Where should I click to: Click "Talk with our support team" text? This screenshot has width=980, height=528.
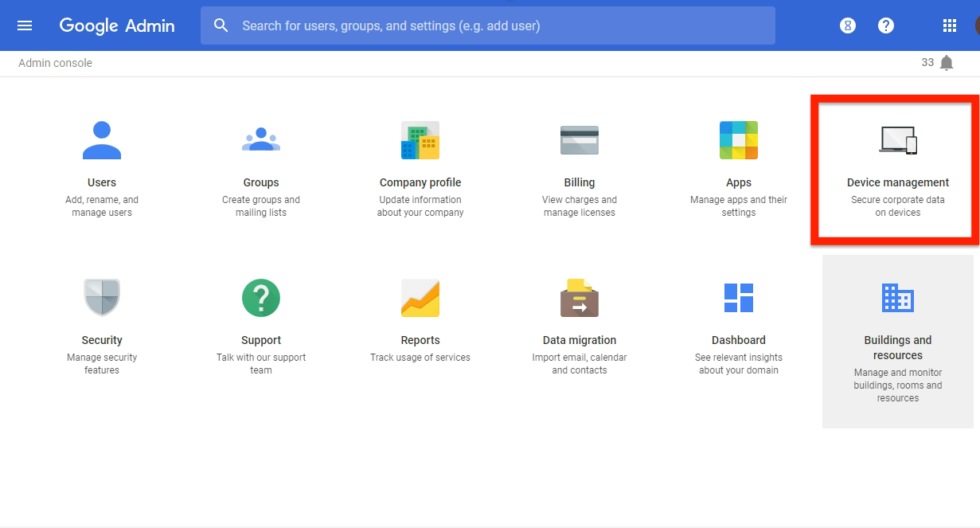[x=261, y=364]
